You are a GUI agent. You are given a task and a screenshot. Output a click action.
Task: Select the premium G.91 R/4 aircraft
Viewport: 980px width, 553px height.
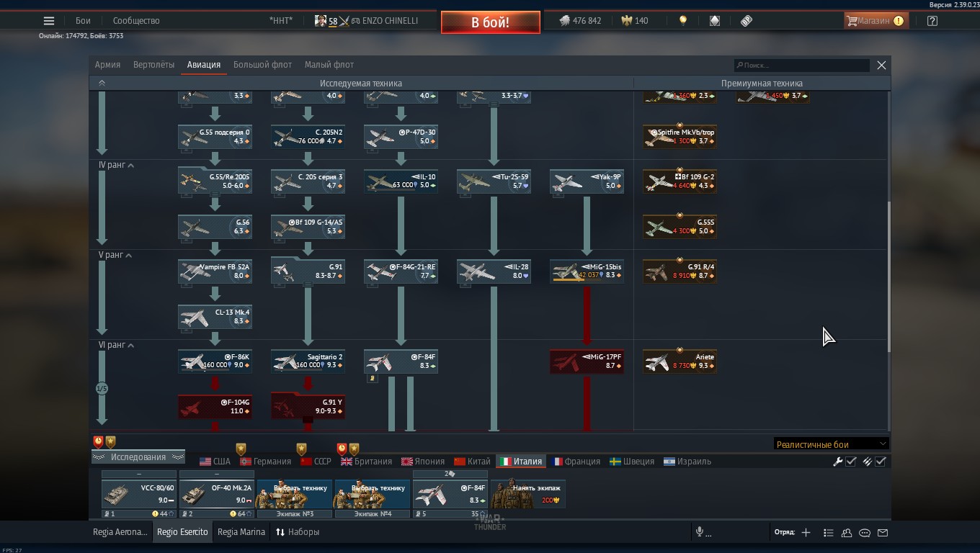[680, 271]
